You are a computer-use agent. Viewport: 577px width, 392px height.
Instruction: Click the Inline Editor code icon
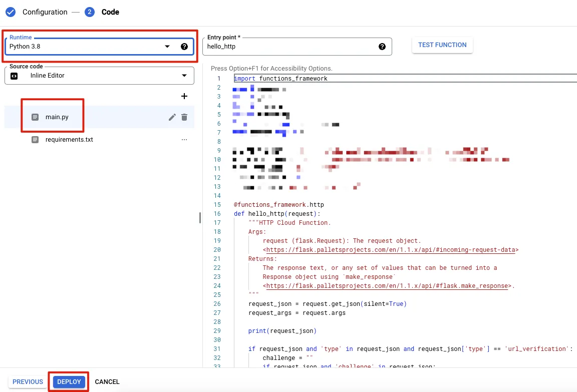14,76
